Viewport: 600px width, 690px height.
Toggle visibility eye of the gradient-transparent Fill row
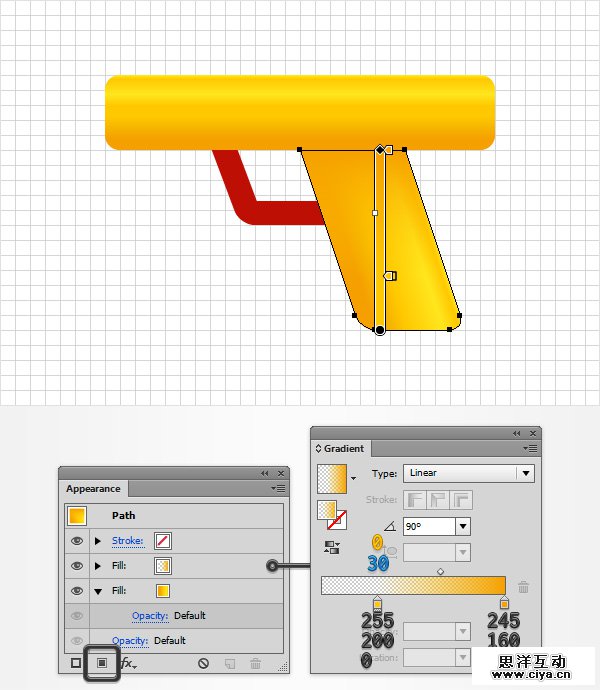[x=77, y=566]
